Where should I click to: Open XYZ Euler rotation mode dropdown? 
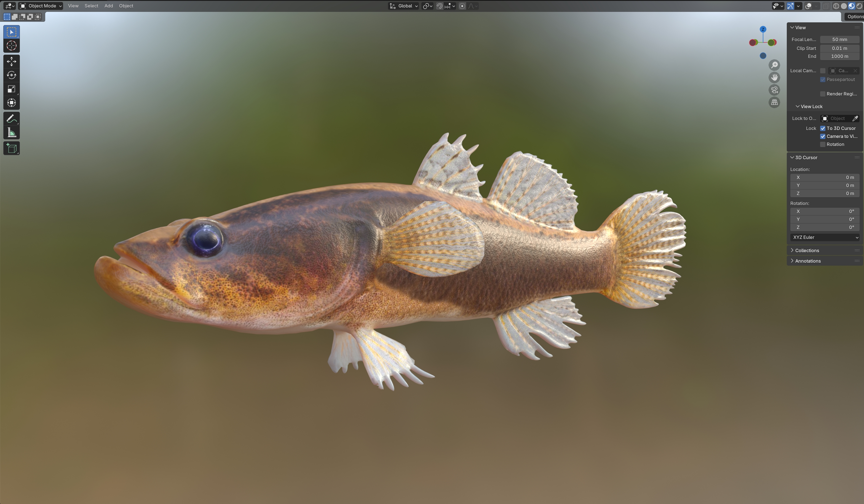[825, 237]
